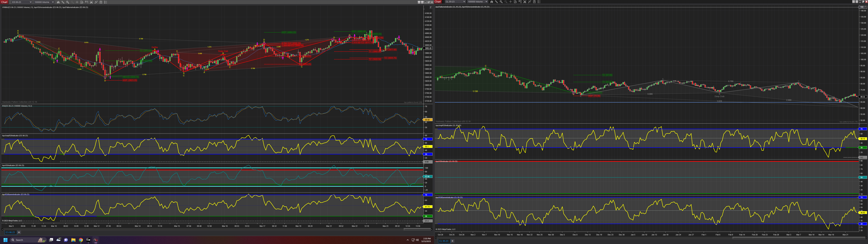Expand ES 06-23 instrument dropdown

(x=31, y=2)
